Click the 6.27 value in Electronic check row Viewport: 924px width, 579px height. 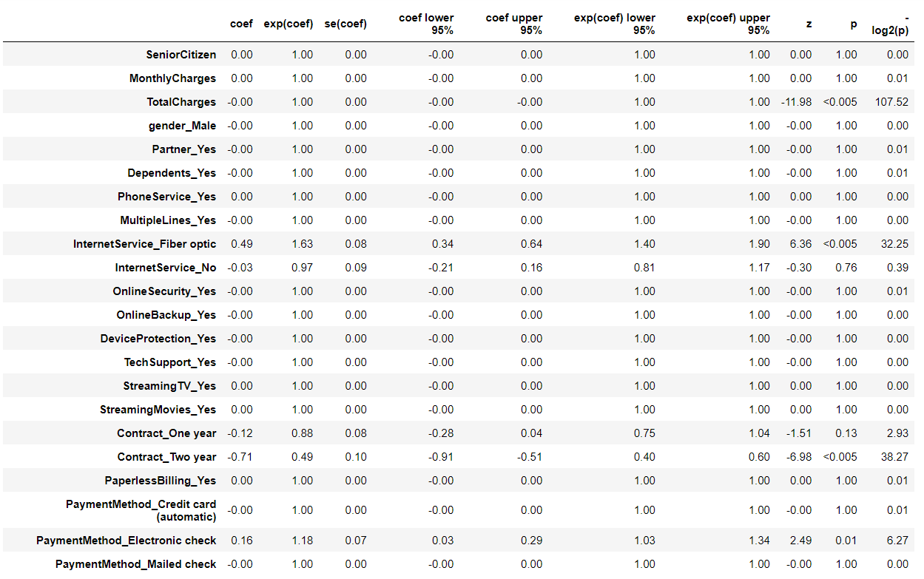897,541
